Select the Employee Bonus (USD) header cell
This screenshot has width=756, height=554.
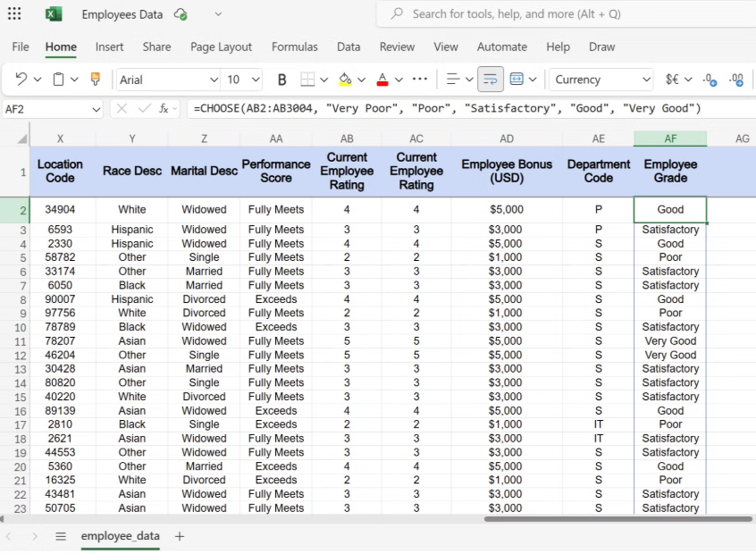click(507, 172)
